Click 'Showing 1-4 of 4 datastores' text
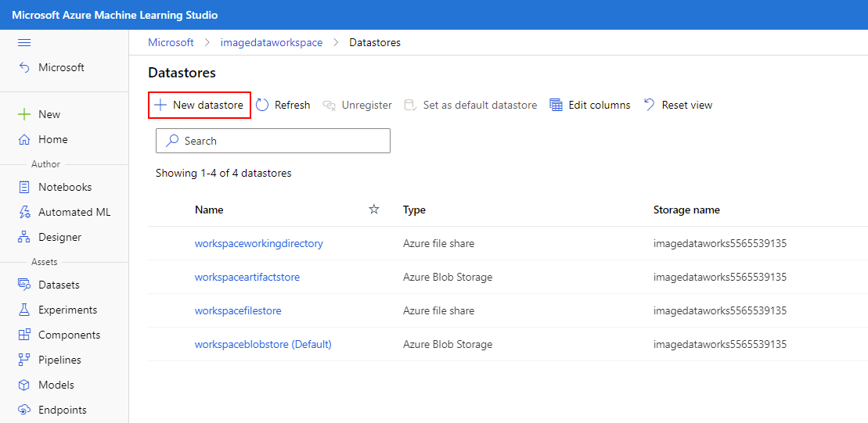This screenshot has width=868, height=423. (224, 173)
